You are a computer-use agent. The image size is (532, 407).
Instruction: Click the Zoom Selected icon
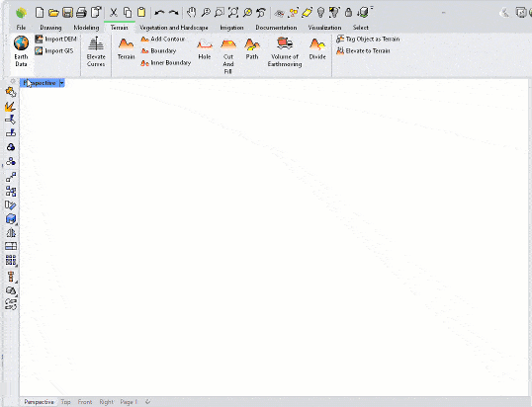(247, 13)
